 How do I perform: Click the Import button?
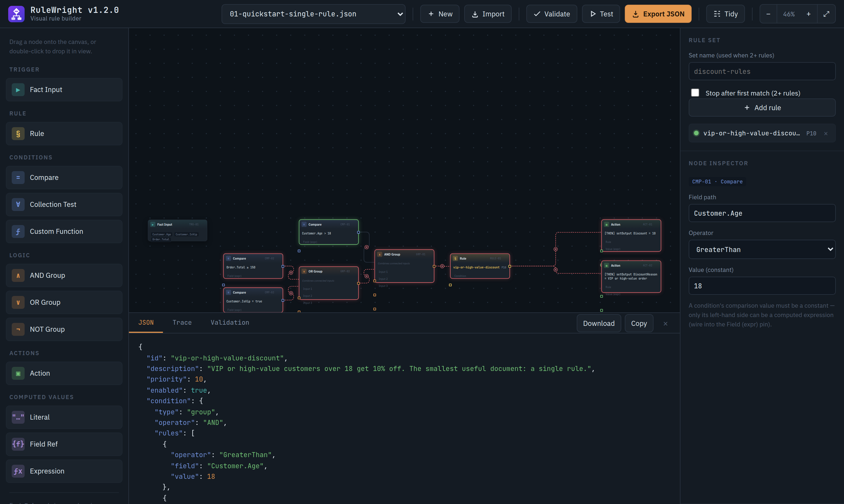tap(488, 14)
